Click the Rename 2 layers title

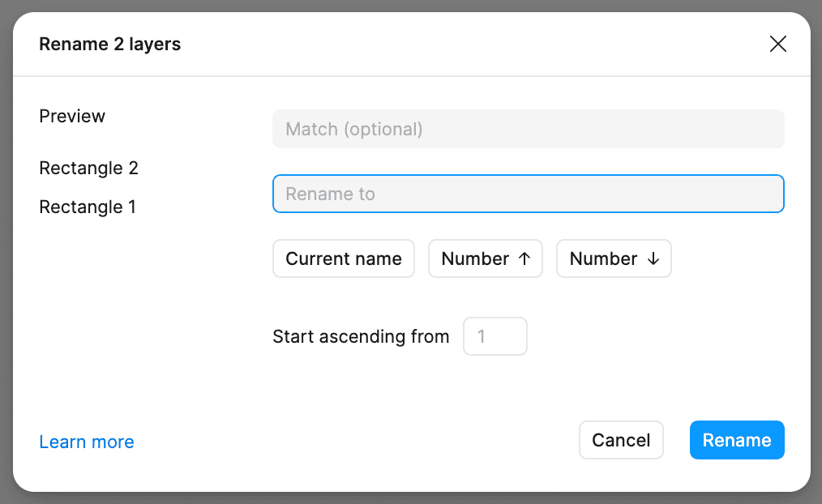pos(110,44)
